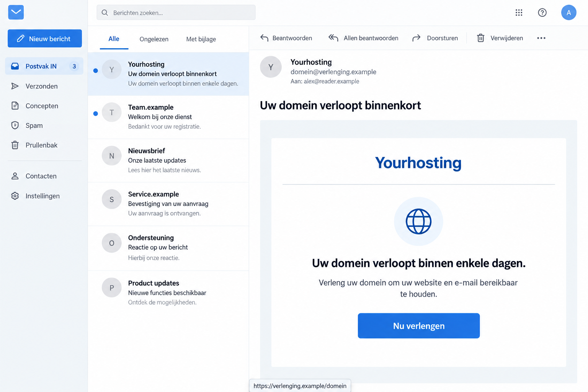Click the Berichten zoeken search field

[176, 13]
